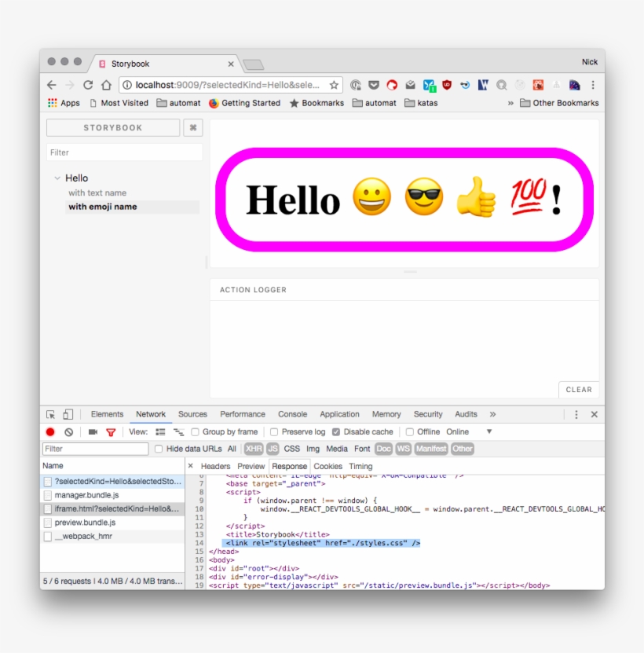The height and width of the screenshot is (653, 644).
Task: Select the "with text name" story
Action: point(97,193)
